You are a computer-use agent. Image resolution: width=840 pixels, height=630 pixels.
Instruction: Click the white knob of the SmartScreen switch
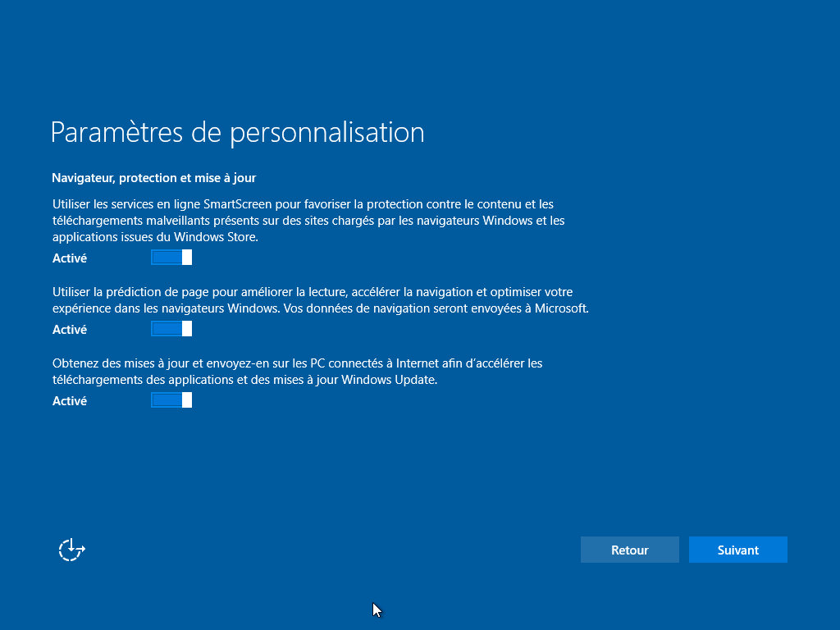click(187, 258)
